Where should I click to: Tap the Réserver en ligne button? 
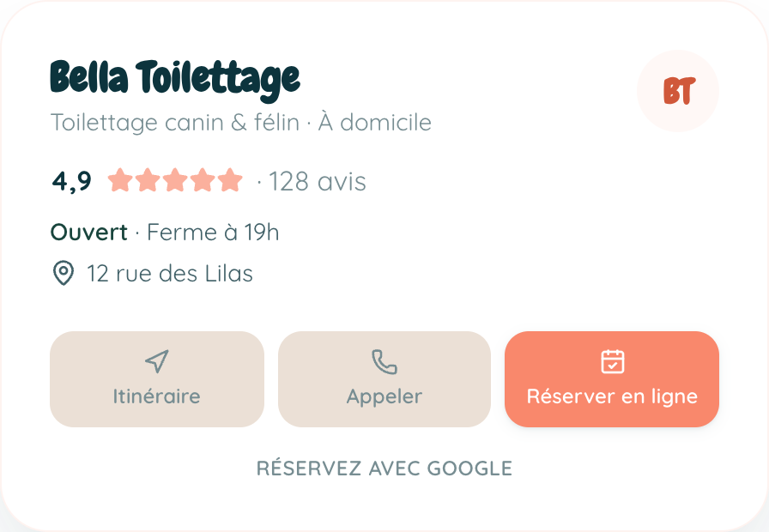pyautogui.click(x=612, y=379)
